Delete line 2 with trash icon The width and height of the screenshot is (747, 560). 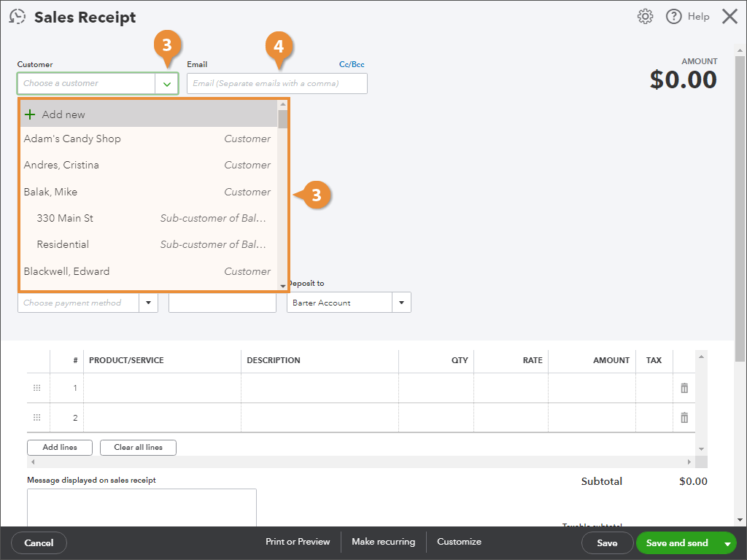coord(684,418)
